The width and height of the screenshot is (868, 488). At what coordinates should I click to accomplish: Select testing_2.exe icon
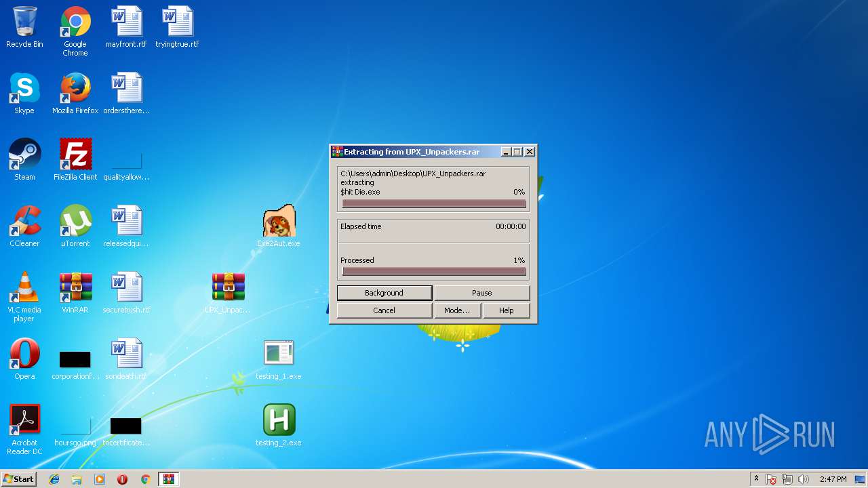coord(279,426)
